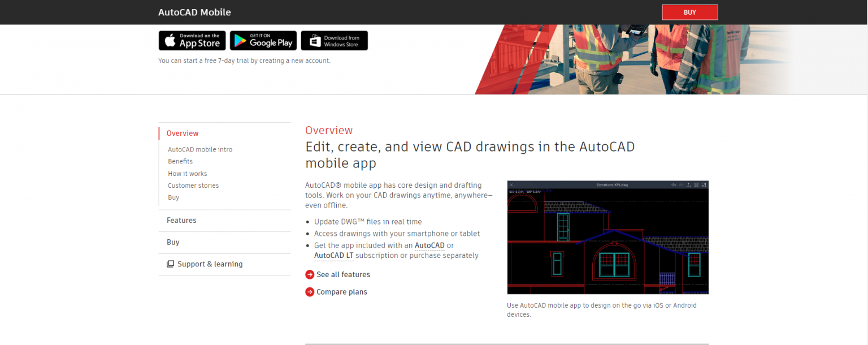Open the Google Play download badge
The image size is (868, 345).
tap(263, 41)
